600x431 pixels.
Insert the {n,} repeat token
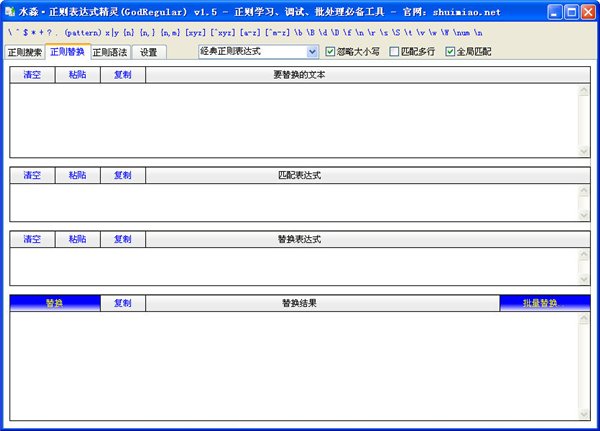(x=148, y=33)
